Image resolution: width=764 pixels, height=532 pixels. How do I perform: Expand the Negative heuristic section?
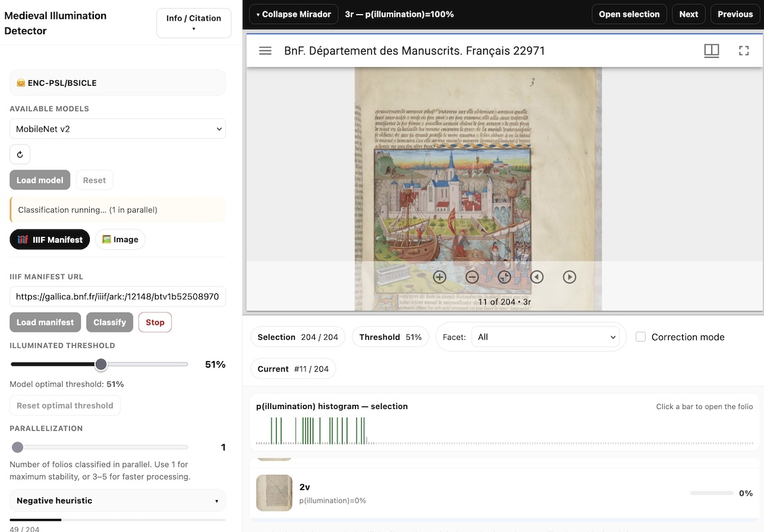117,500
